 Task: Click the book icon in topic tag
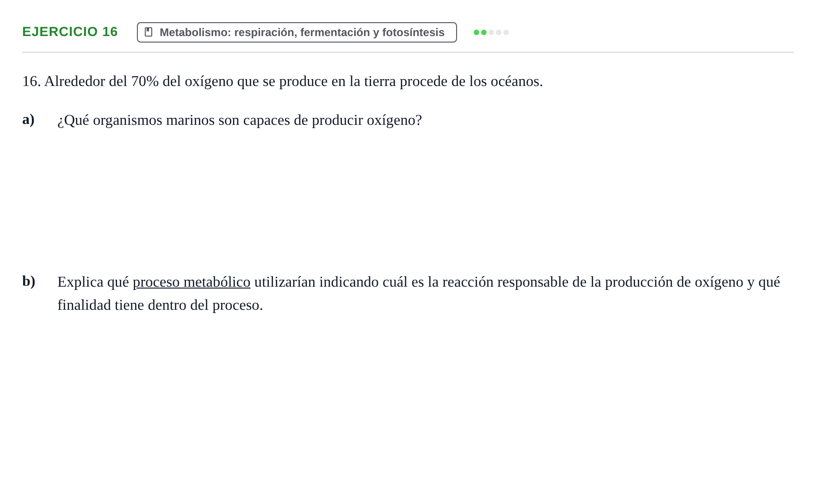tap(148, 32)
